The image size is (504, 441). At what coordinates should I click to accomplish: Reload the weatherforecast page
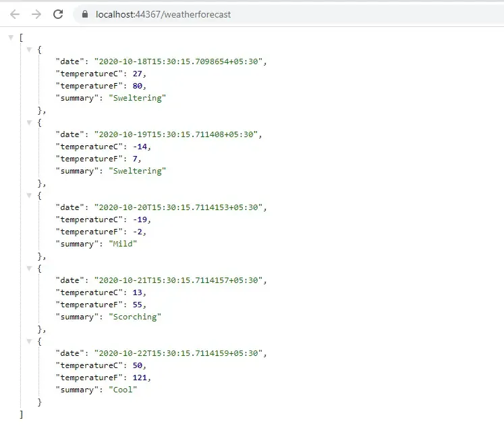click(x=58, y=14)
